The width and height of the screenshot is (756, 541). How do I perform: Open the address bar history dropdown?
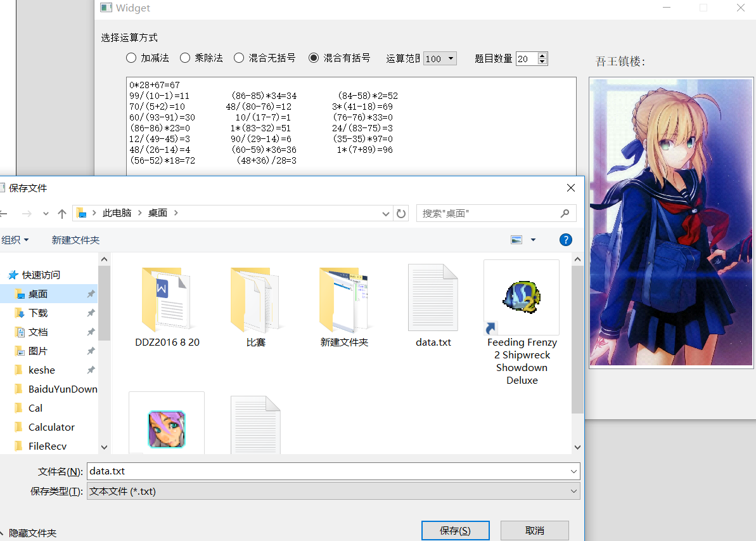point(385,213)
